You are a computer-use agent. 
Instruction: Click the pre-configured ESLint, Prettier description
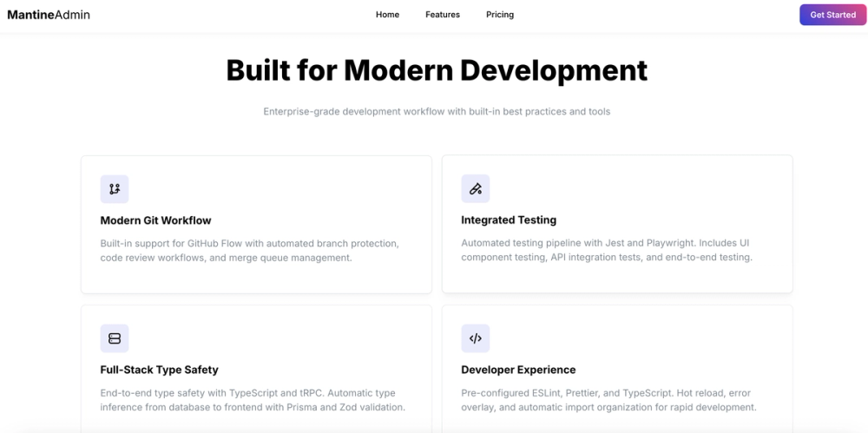point(609,400)
